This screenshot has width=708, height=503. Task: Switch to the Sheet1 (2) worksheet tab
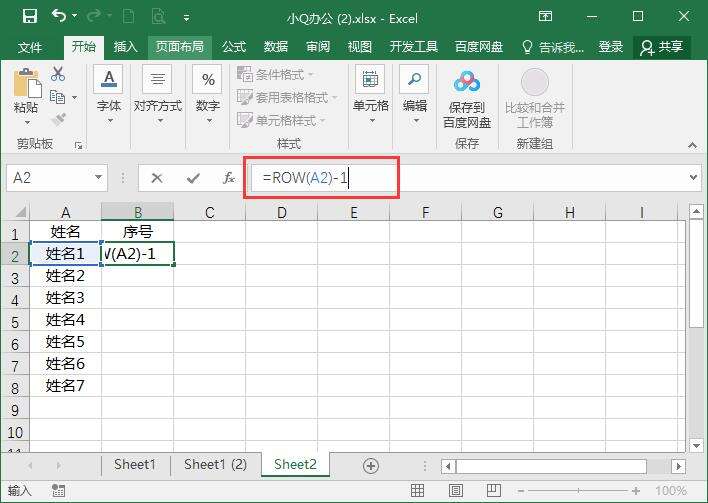coord(215,464)
